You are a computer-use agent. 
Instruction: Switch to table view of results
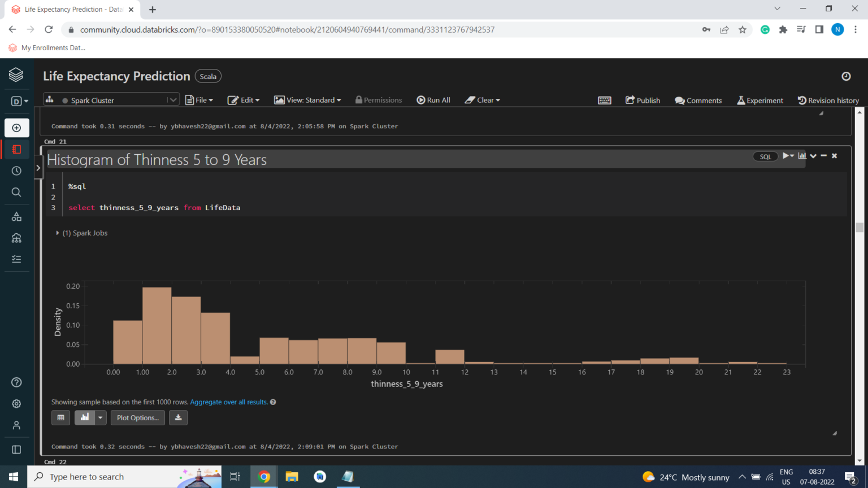[x=60, y=418]
